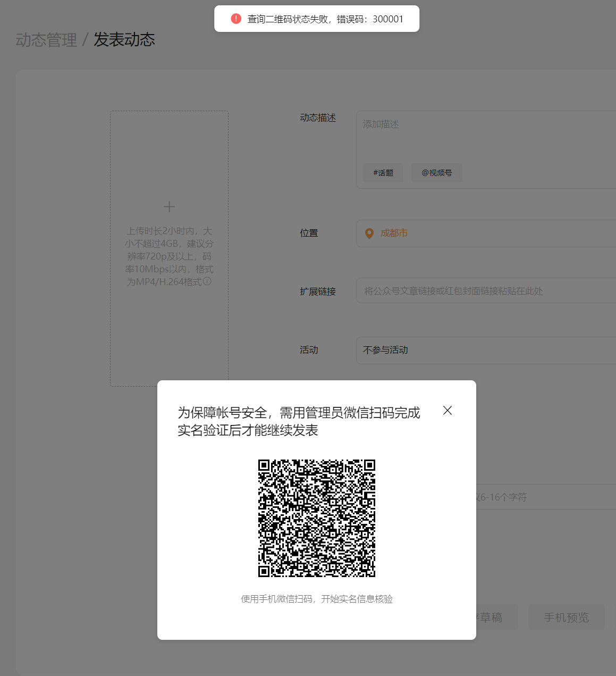Click the verification QR code image
The width and height of the screenshot is (616, 676).
coord(317,518)
